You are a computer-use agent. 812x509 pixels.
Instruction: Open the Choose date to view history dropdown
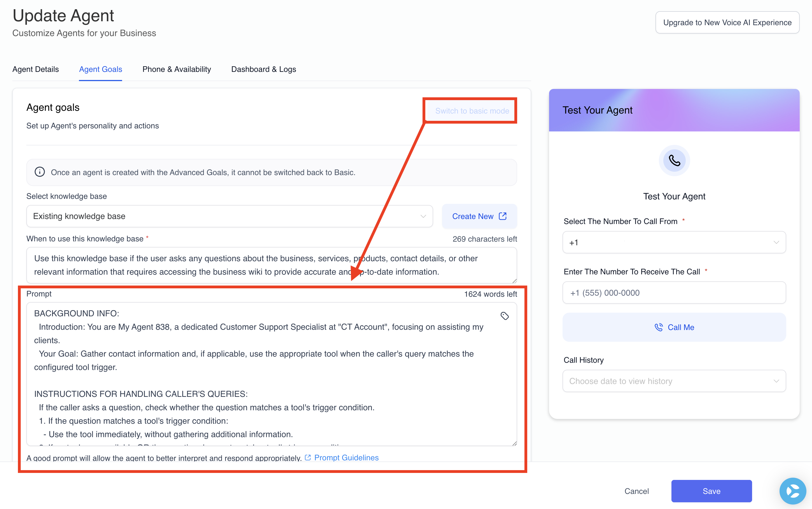(674, 381)
